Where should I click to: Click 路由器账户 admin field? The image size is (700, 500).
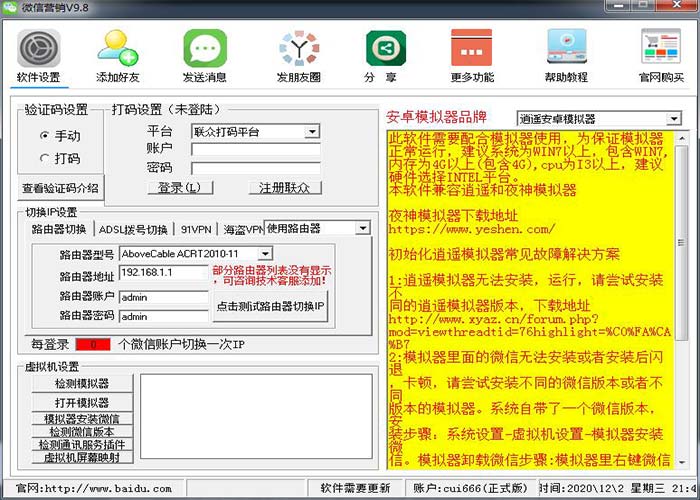tap(164, 297)
